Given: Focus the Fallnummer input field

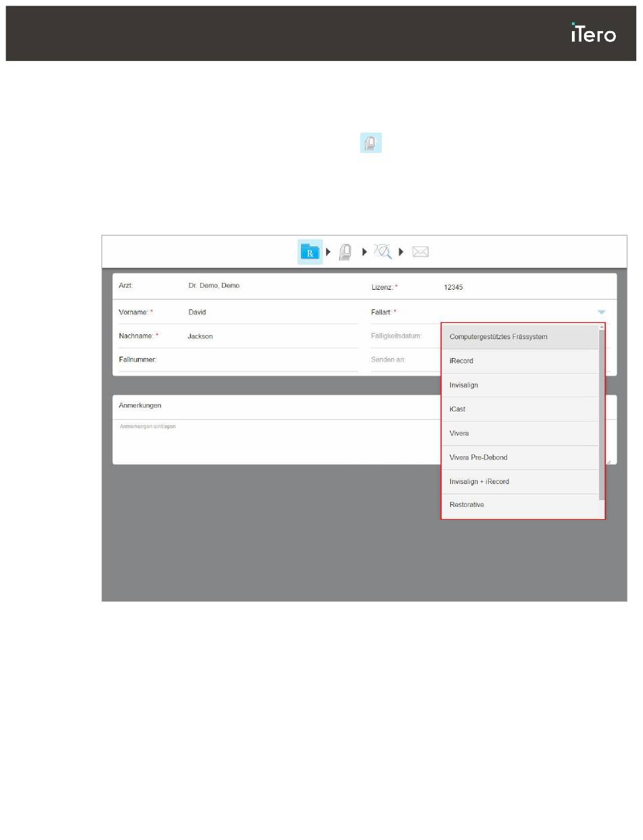Looking at the screenshot, I should tap(272, 360).
